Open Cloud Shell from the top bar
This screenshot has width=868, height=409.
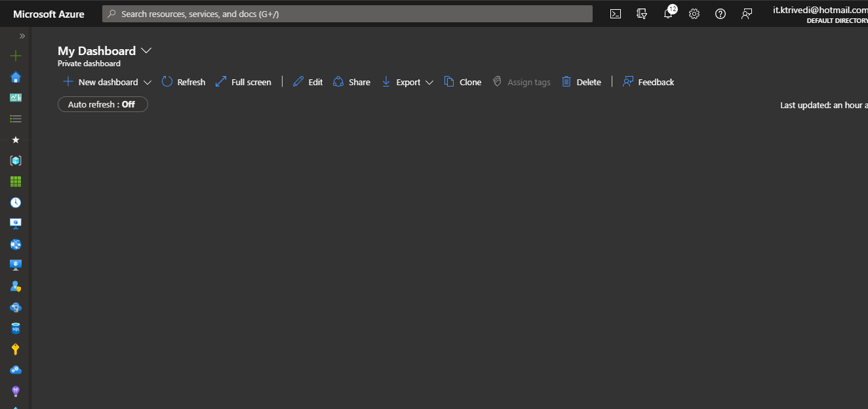616,14
